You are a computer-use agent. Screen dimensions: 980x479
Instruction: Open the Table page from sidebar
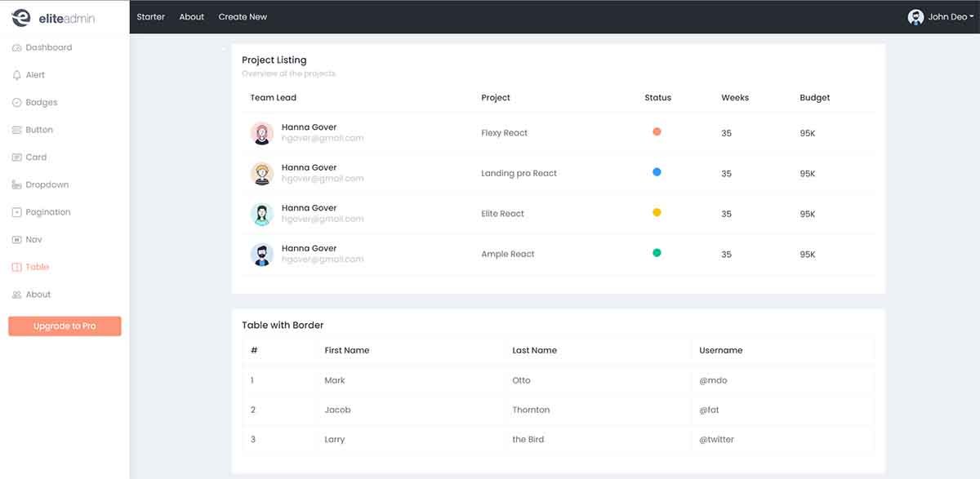[18, 266]
